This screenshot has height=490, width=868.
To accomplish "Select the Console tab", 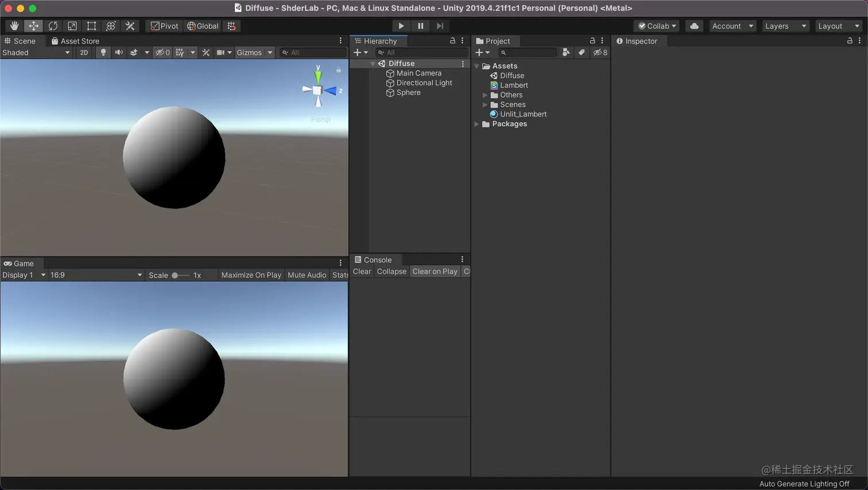I will click(x=373, y=259).
